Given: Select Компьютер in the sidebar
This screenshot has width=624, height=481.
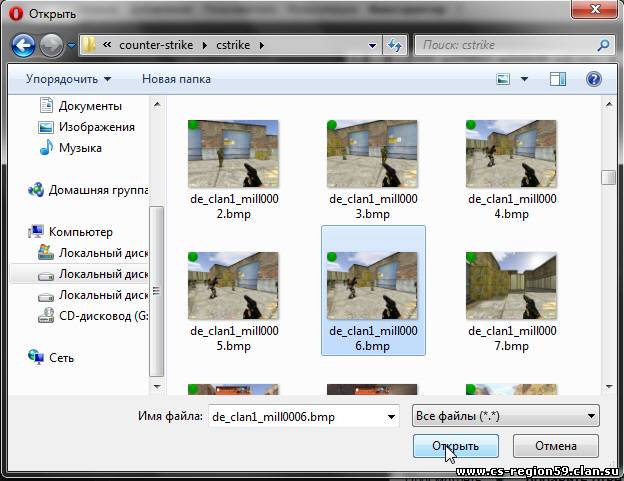Looking at the screenshot, I should pyautogui.click(x=81, y=232).
